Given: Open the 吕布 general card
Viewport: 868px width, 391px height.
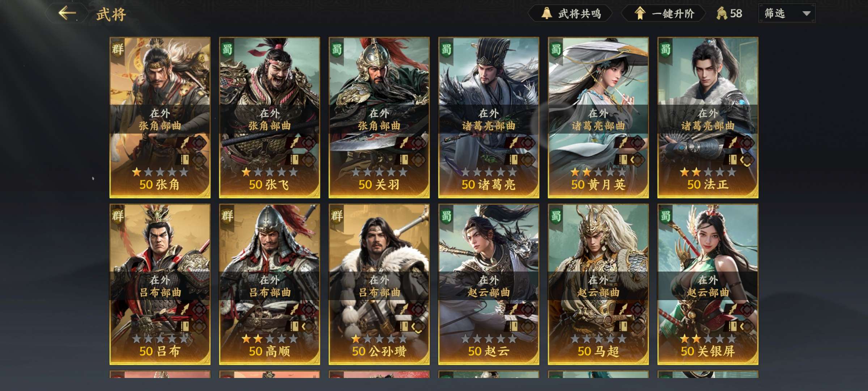Looking at the screenshot, I should (160, 284).
